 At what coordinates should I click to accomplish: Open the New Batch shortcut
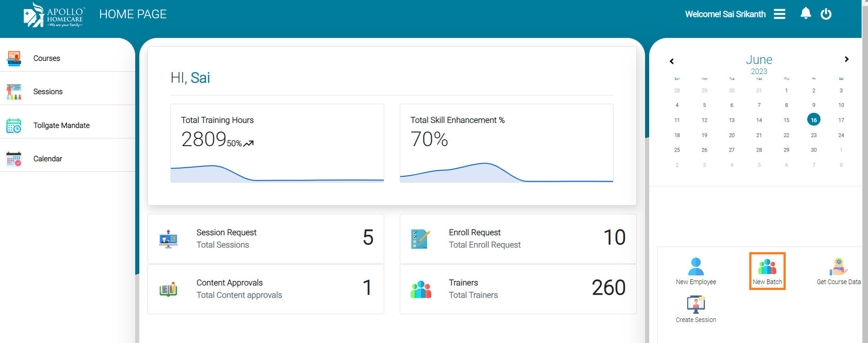click(767, 271)
